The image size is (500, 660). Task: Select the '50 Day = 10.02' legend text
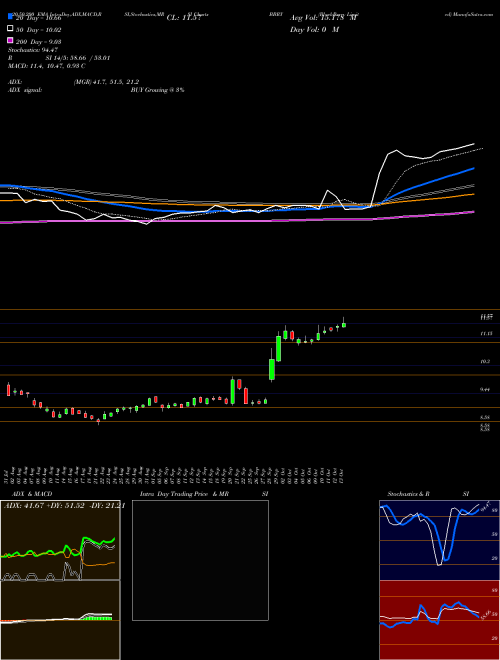point(39,30)
